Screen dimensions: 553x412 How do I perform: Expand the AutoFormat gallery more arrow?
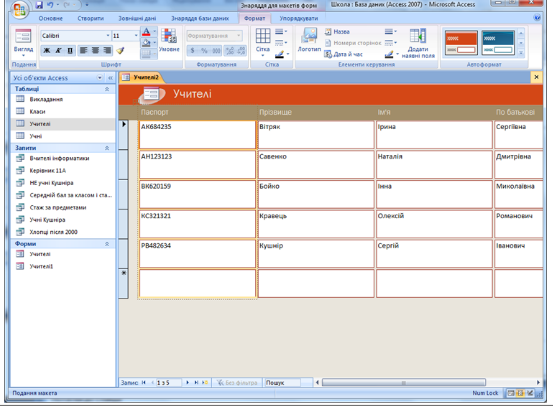click(521, 53)
